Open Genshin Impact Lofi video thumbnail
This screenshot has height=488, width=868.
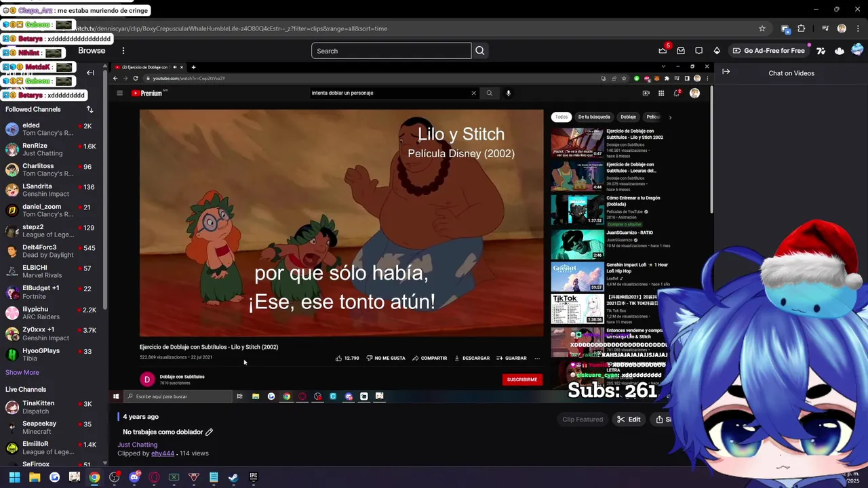click(x=577, y=277)
